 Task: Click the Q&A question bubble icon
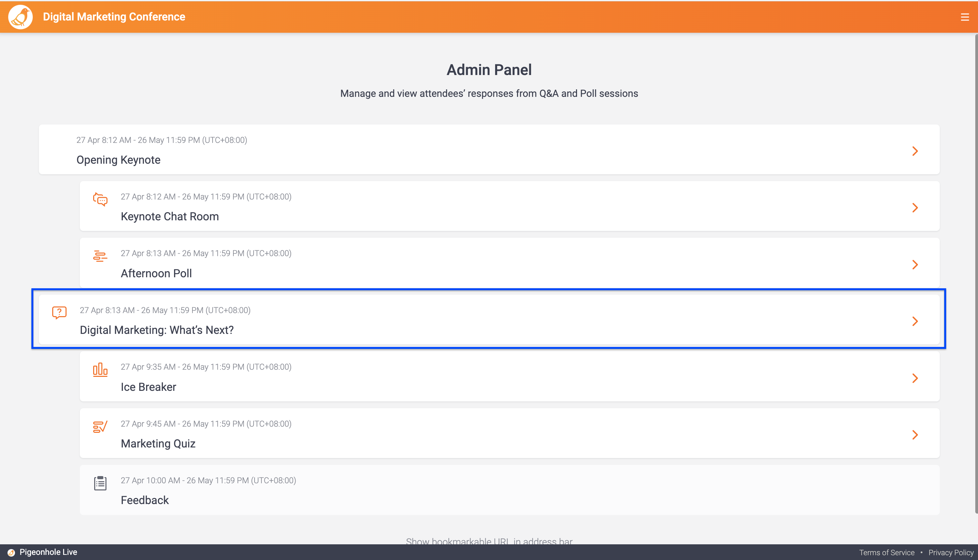[59, 312]
